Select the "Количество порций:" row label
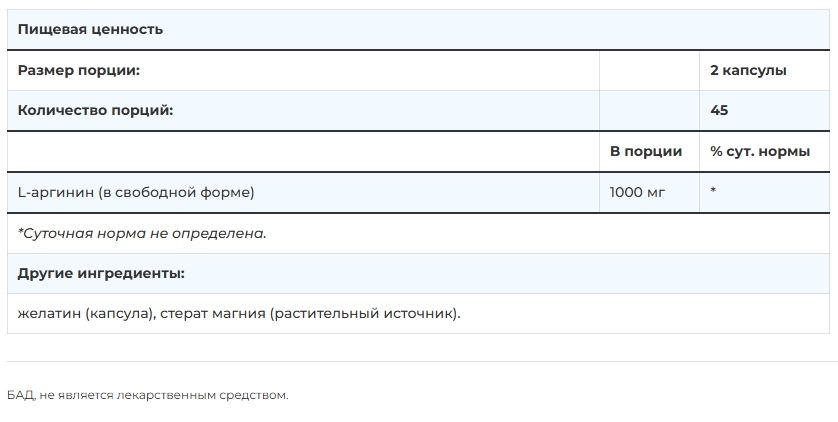Viewport: 838px width, 422px height. click(x=95, y=111)
